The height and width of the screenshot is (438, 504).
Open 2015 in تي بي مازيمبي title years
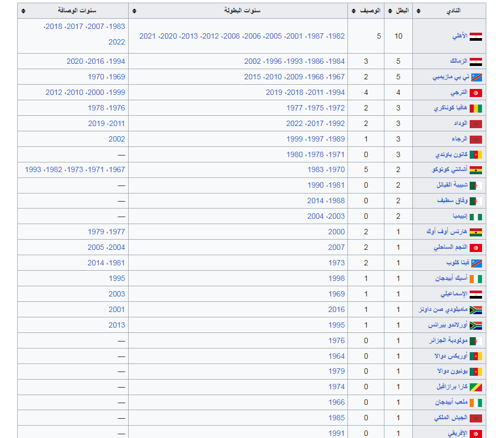pyautogui.click(x=253, y=77)
